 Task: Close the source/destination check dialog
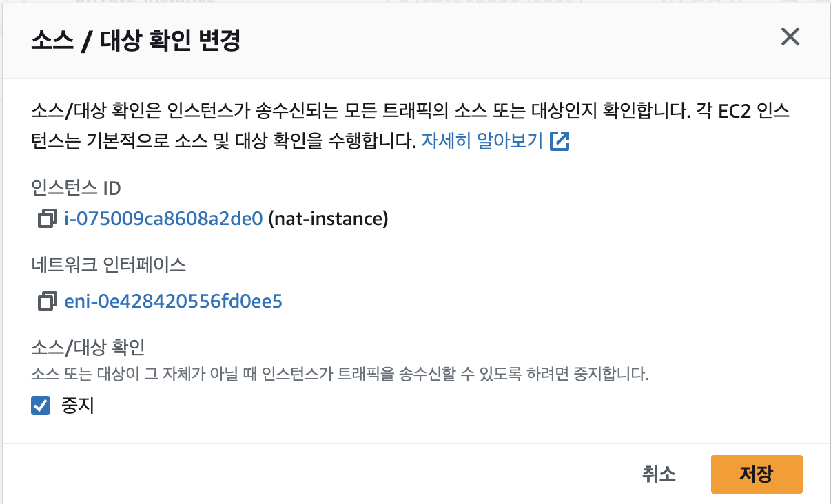tap(790, 37)
